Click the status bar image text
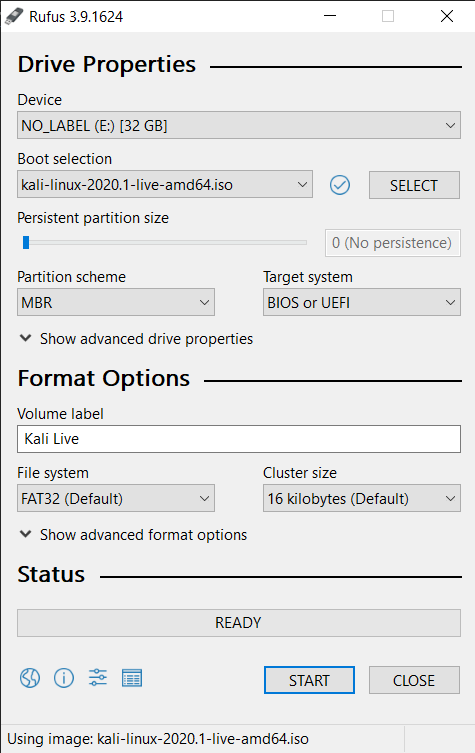The width and height of the screenshot is (475, 753). (x=158, y=739)
